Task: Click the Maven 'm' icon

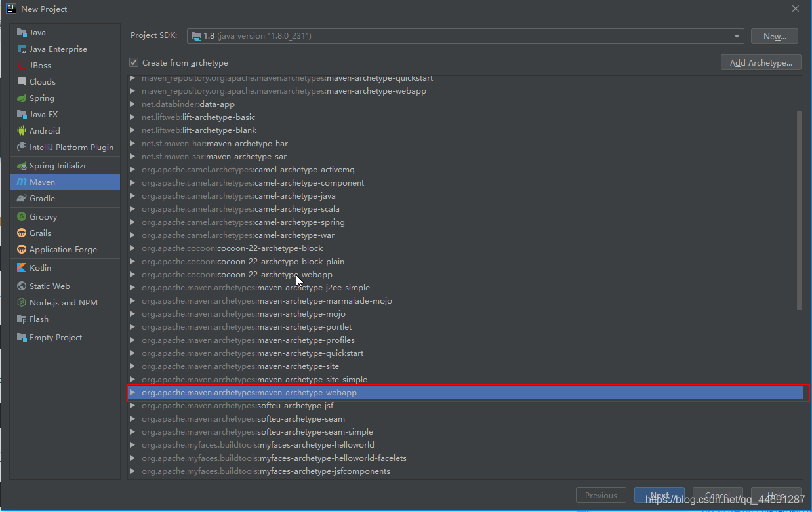Action: coord(22,182)
